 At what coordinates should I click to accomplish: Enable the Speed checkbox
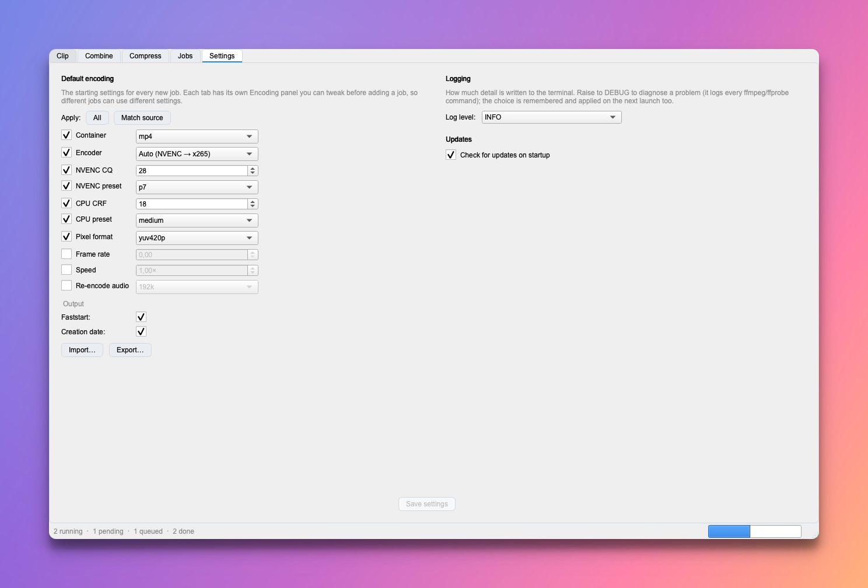(x=66, y=269)
